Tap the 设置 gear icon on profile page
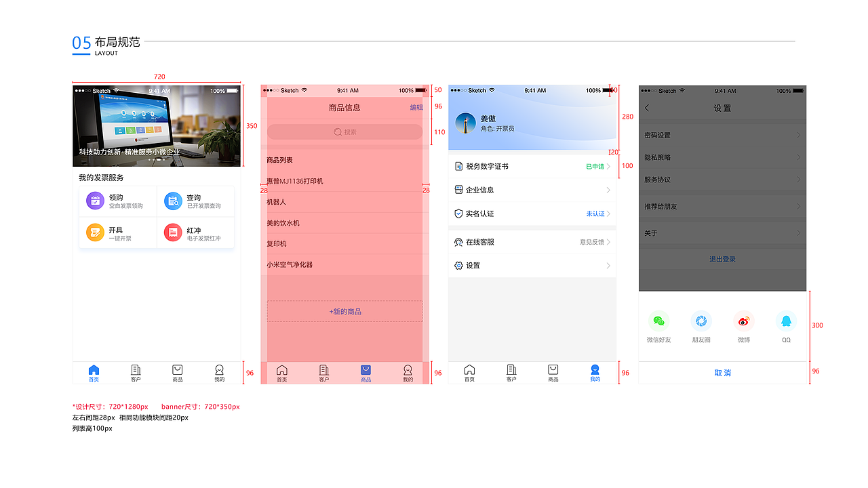The height and width of the screenshot is (488, 868). [x=457, y=266]
